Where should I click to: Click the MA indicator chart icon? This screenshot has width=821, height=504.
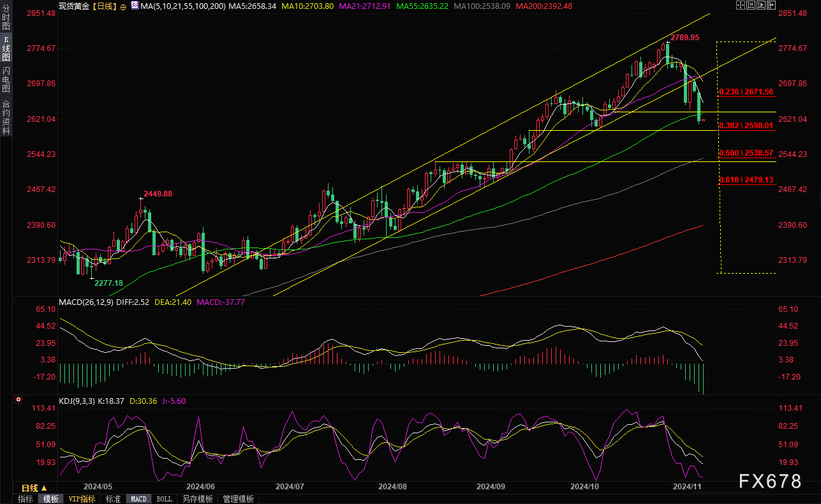click(x=135, y=5)
